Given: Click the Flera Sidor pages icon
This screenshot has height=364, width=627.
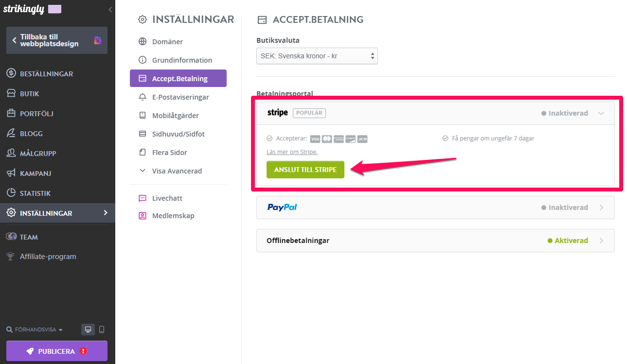Looking at the screenshot, I should 143,153.
